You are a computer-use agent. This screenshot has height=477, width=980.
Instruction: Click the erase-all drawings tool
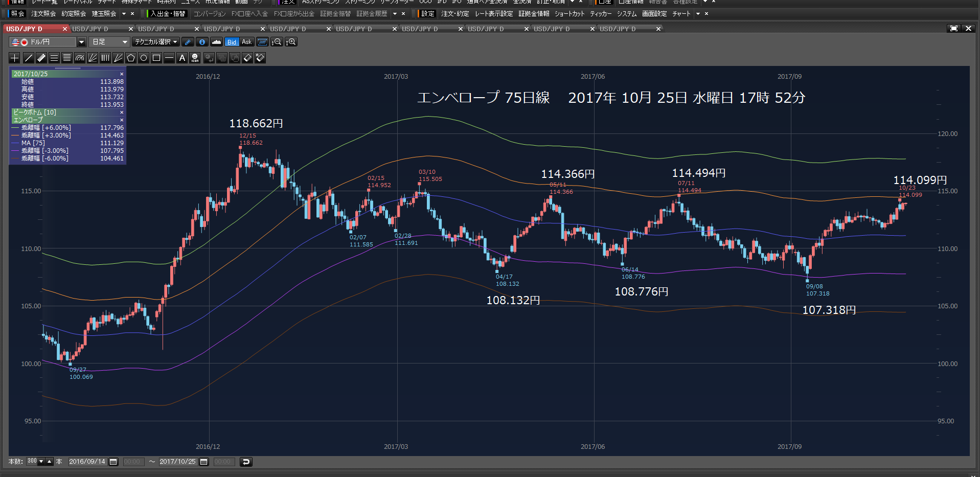point(260,58)
